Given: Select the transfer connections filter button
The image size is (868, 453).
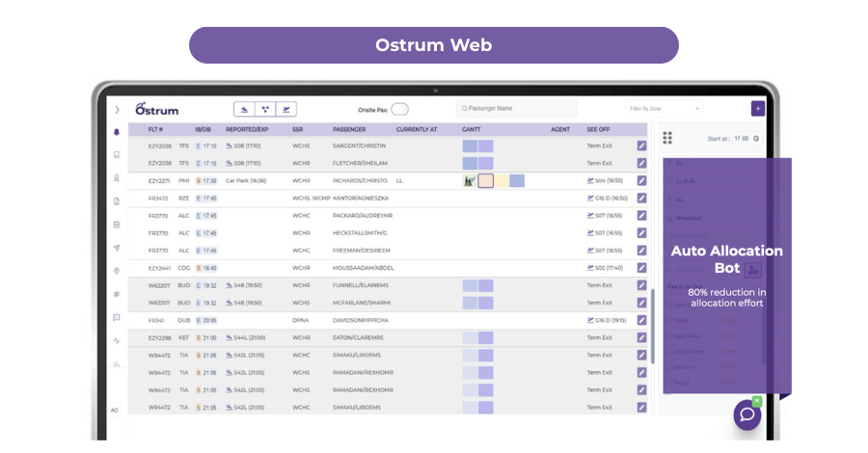Looking at the screenshot, I should [x=265, y=110].
